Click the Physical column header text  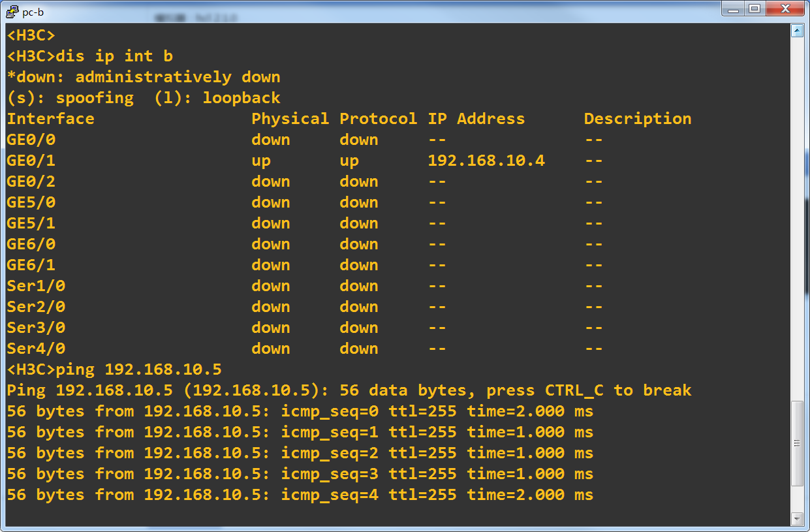290,119
